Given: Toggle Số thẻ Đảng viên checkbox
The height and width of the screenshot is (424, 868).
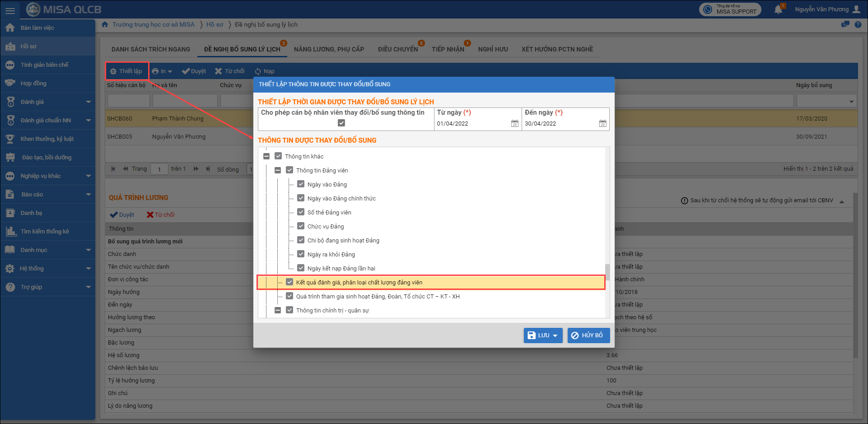Looking at the screenshot, I should coord(301,212).
